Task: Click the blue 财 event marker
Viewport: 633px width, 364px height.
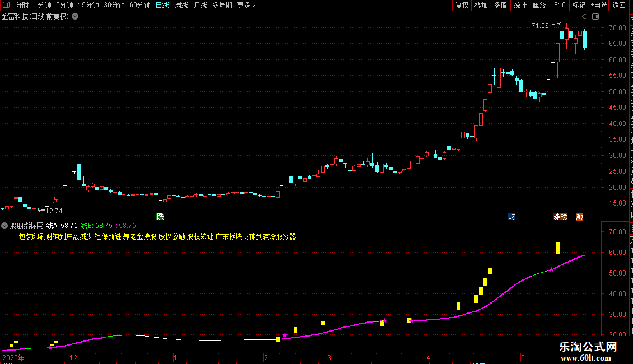Action: point(511,217)
